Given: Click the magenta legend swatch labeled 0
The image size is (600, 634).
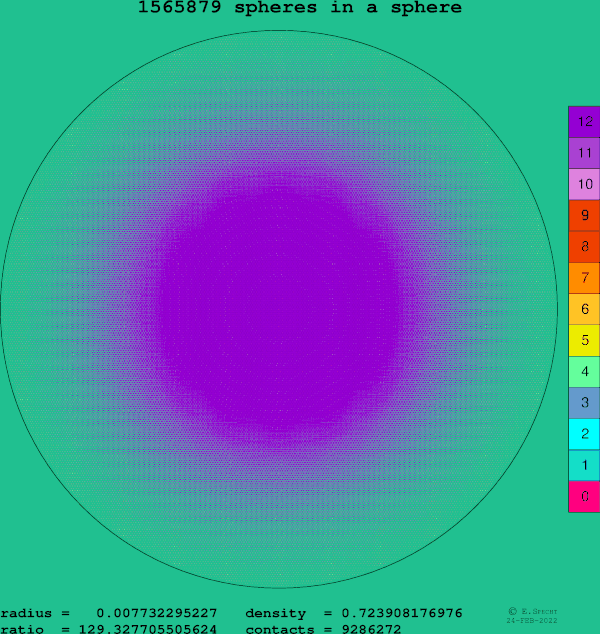Looking at the screenshot, I should click(x=584, y=497).
